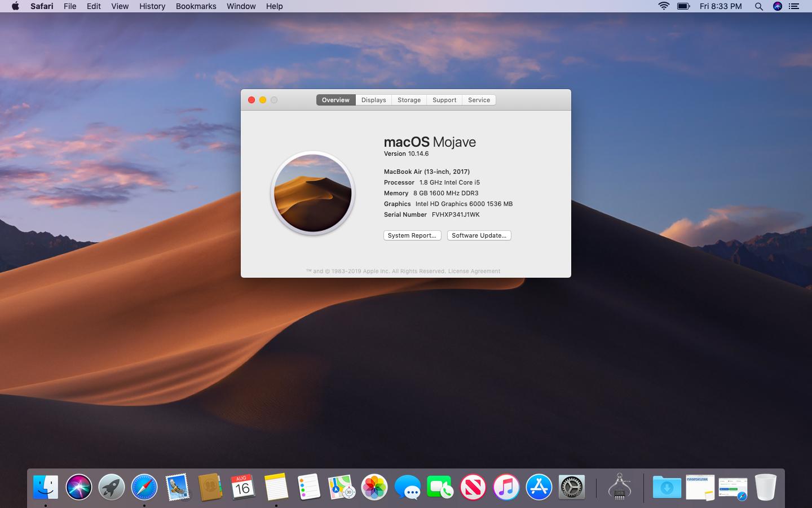Open the License Agreement link

[x=474, y=271]
